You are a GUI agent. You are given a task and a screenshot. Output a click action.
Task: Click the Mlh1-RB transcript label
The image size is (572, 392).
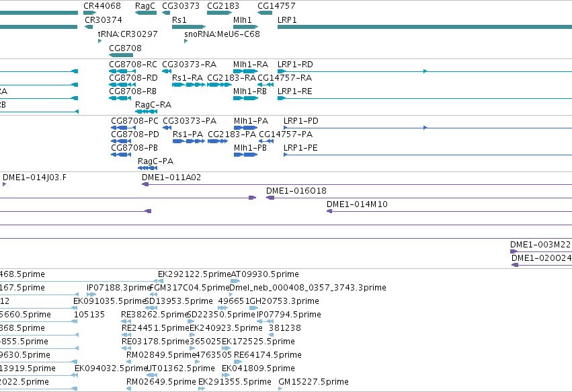(250, 91)
